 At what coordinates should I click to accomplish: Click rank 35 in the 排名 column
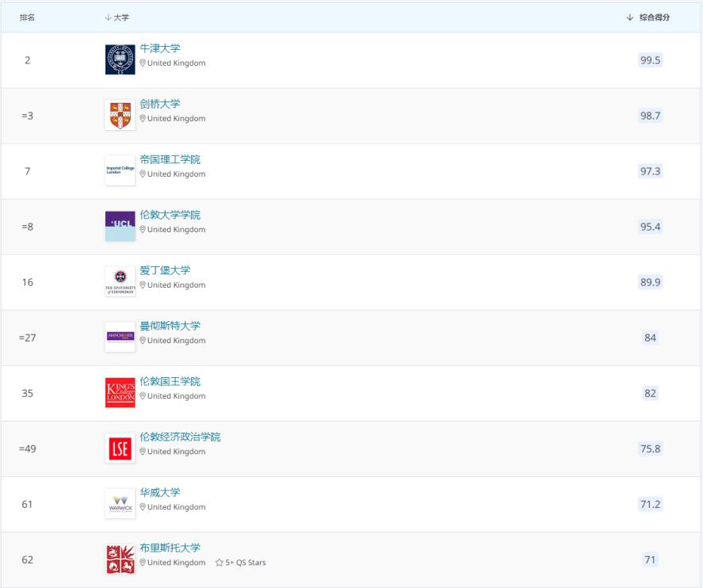point(28,393)
